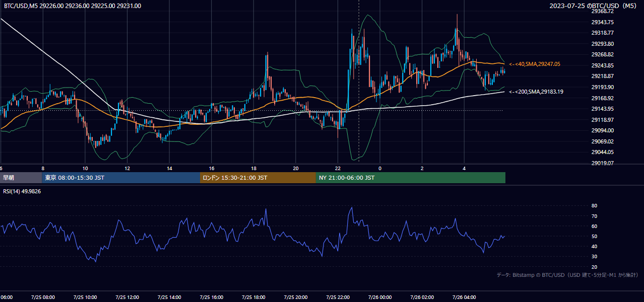Click the NY 21:00-06:00 JST session bar
The height and width of the screenshot is (302, 644).
[x=411, y=178]
